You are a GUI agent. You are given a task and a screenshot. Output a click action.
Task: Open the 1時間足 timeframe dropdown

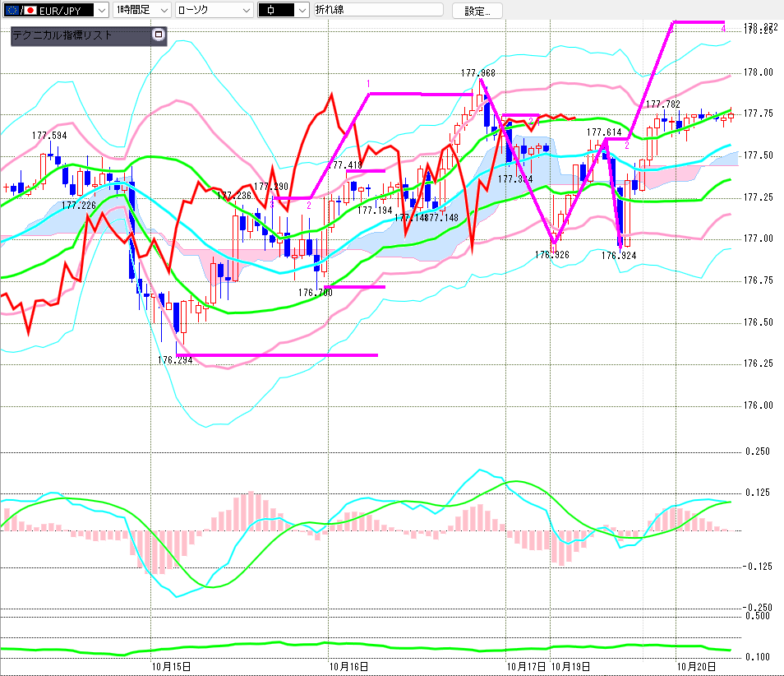click(142, 10)
